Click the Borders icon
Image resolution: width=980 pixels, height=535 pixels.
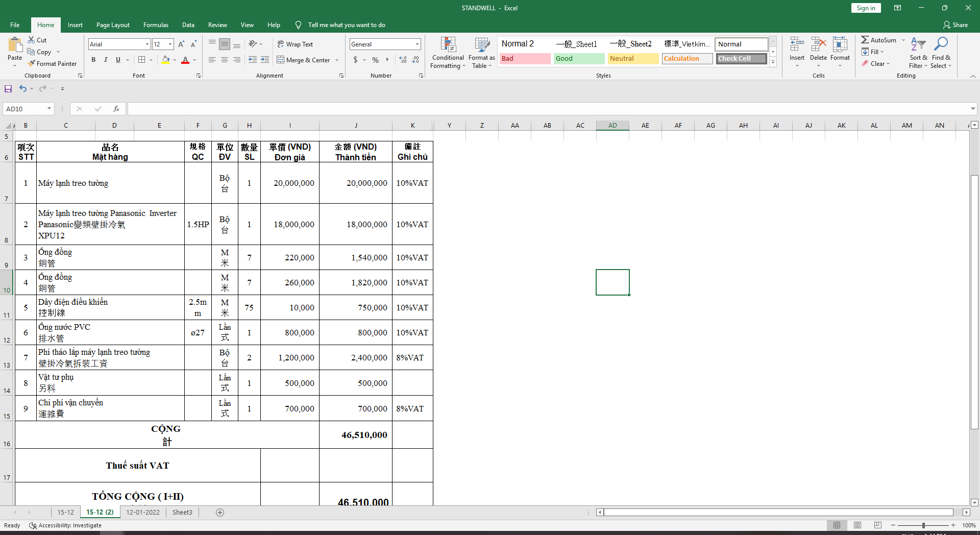(142, 60)
